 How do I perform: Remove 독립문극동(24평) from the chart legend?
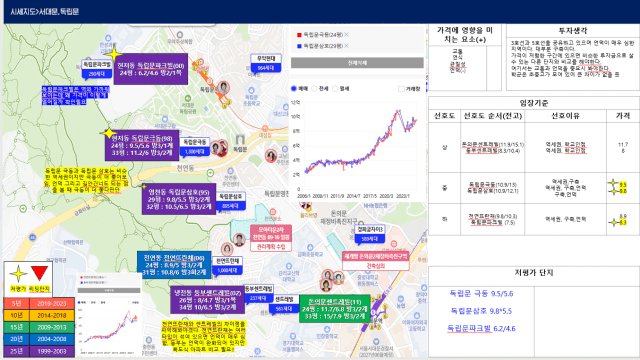click(x=347, y=35)
